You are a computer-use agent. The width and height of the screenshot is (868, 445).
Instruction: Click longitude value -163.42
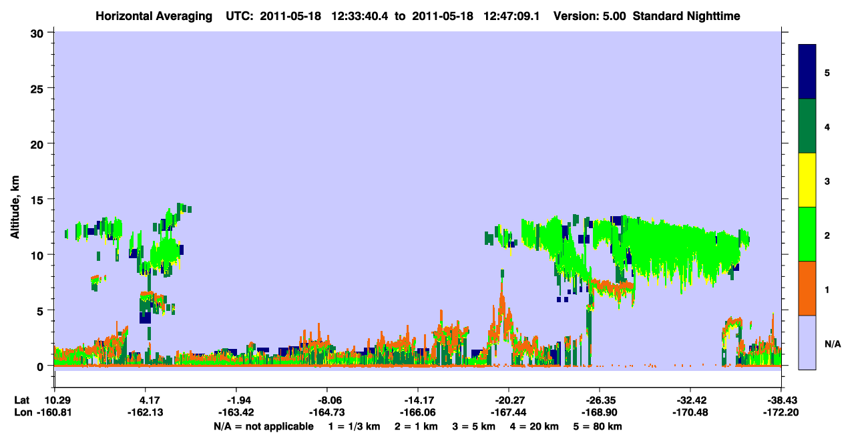[236, 412]
